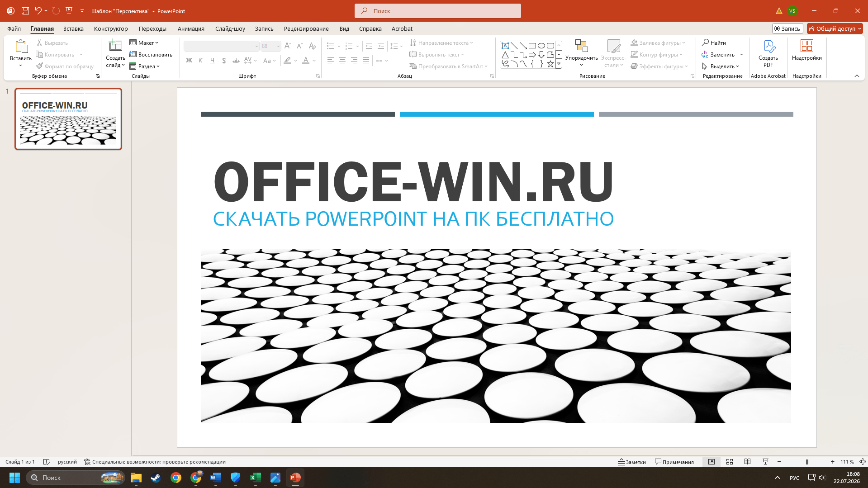Click Упорядочить arrange icon

click(x=581, y=46)
